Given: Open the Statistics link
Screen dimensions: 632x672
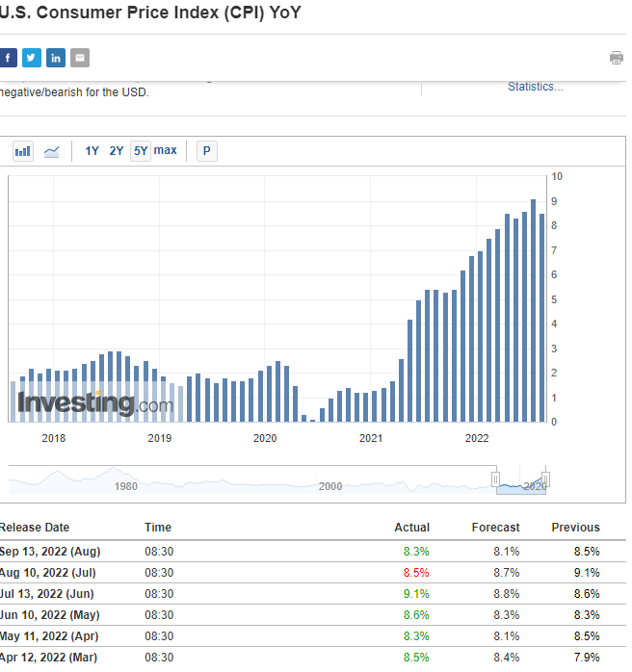Looking at the screenshot, I should tap(536, 87).
